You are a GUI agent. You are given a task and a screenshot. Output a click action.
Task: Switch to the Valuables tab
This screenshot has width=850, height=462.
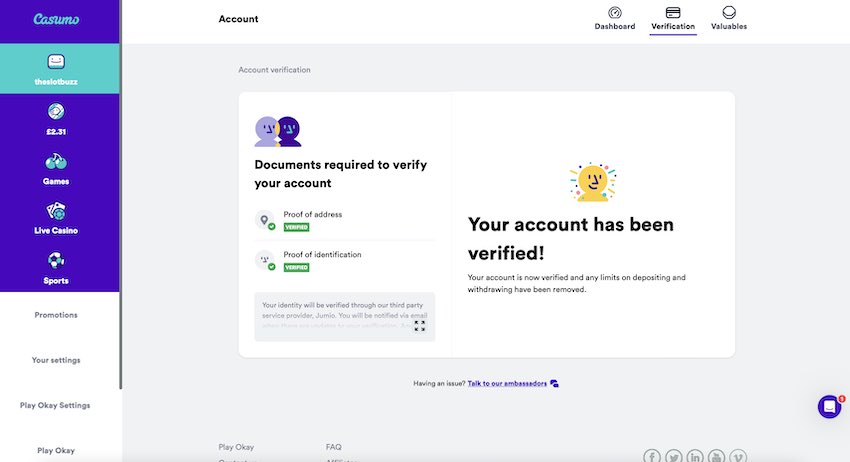tap(729, 18)
